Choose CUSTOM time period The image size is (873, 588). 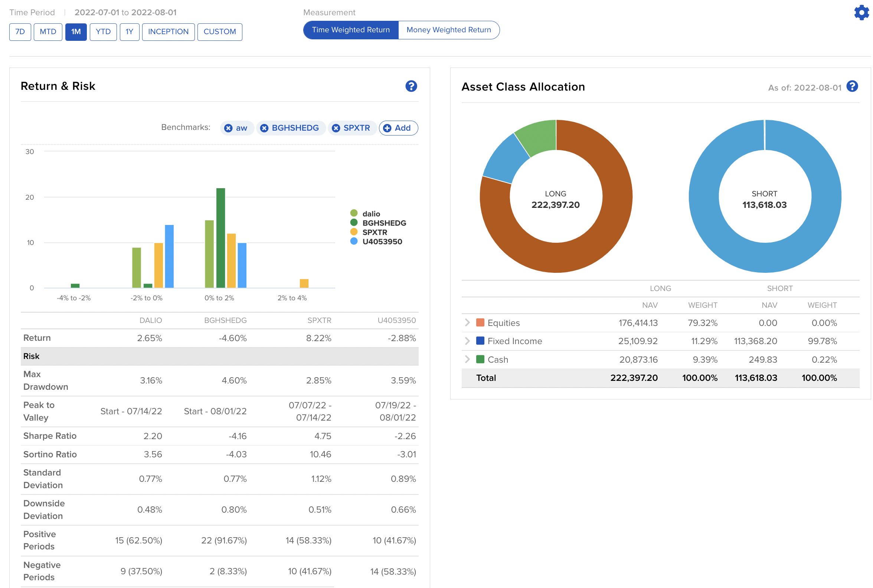coord(219,32)
